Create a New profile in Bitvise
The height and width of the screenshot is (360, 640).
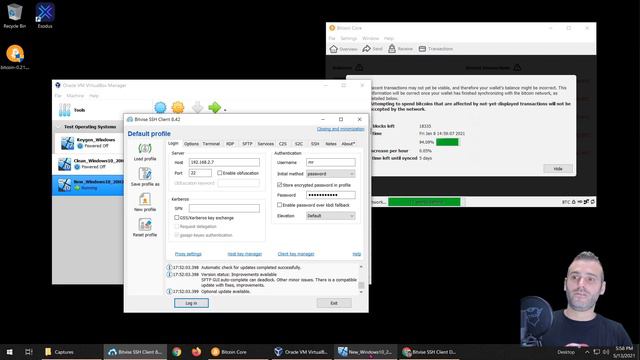point(145,199)
